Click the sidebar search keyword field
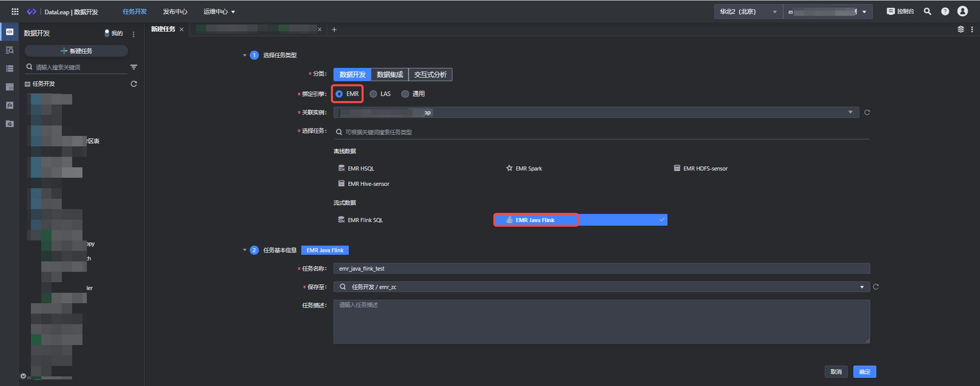 tap(77, 67)
